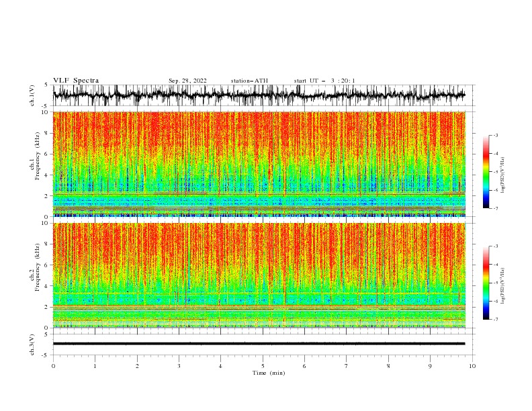This screenshot has width=532, height=411.
Task: Click the ch.1 color bar log(PSD) label
Action: coord(503,175)
